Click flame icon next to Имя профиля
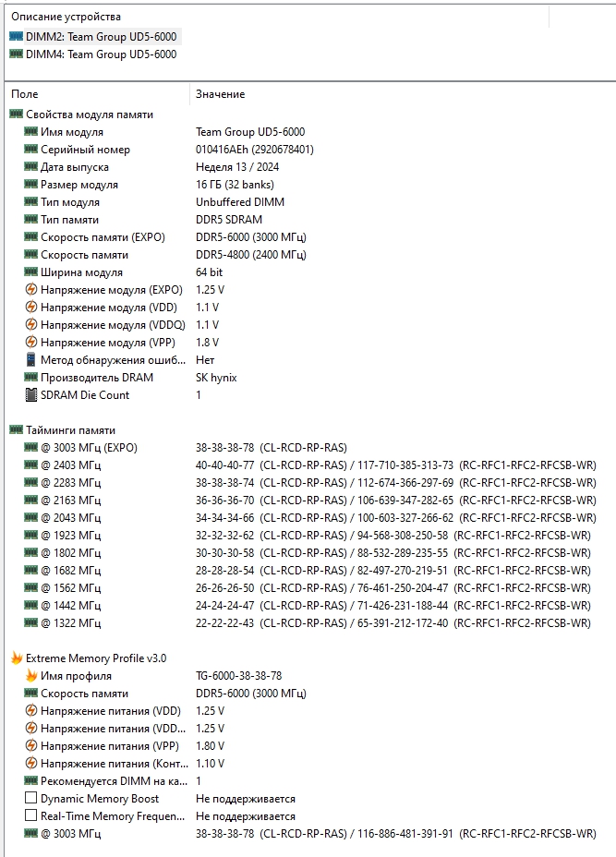The image size is (616, 857). point(31,676)
